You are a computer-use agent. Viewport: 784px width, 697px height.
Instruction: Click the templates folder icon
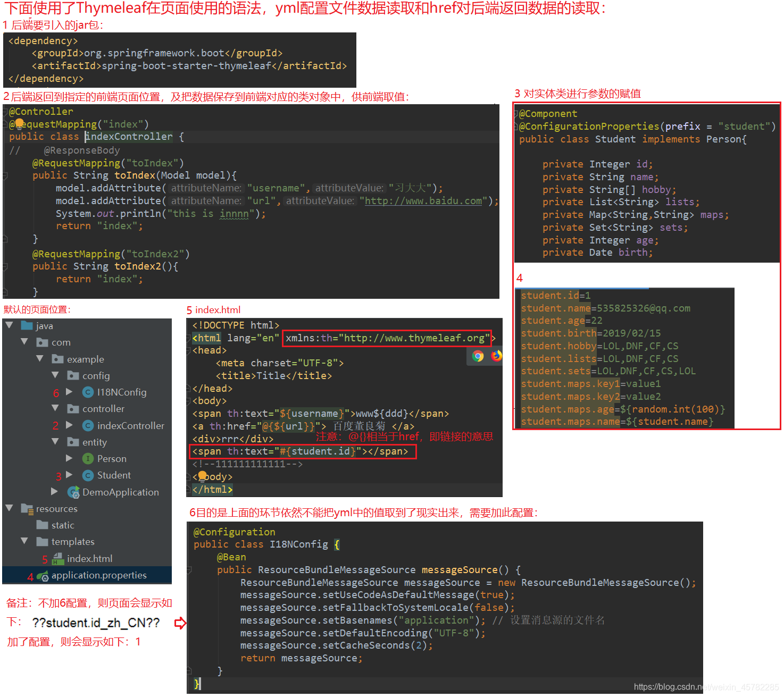42,541
